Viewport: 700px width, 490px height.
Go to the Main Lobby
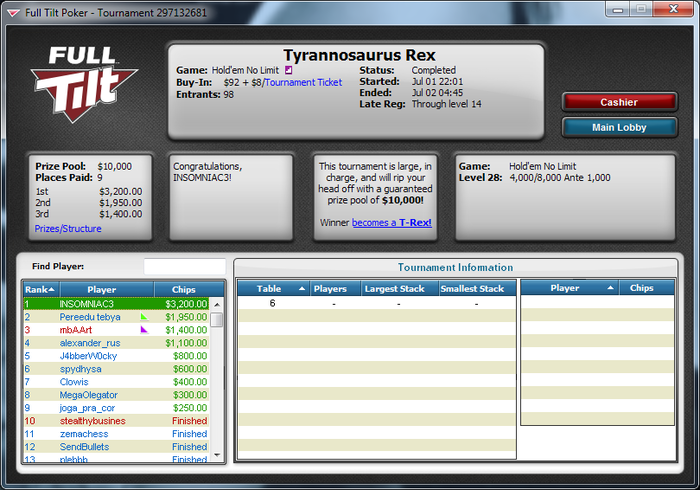(619, 128)
